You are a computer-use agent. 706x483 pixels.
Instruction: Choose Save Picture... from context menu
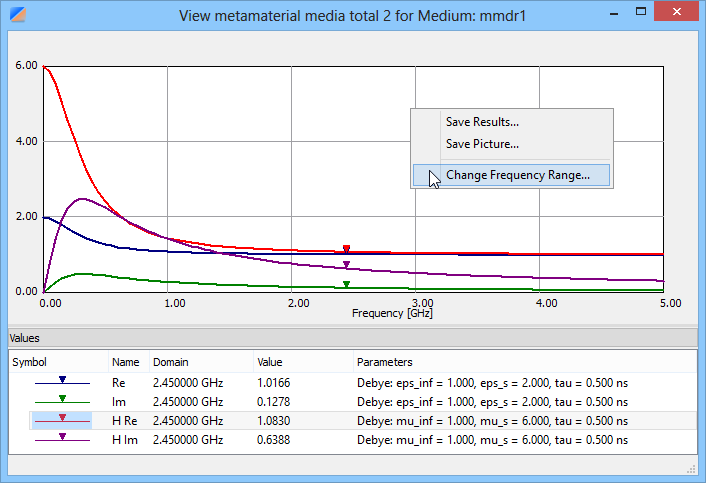pyautogui.click(x=482, y=144)
